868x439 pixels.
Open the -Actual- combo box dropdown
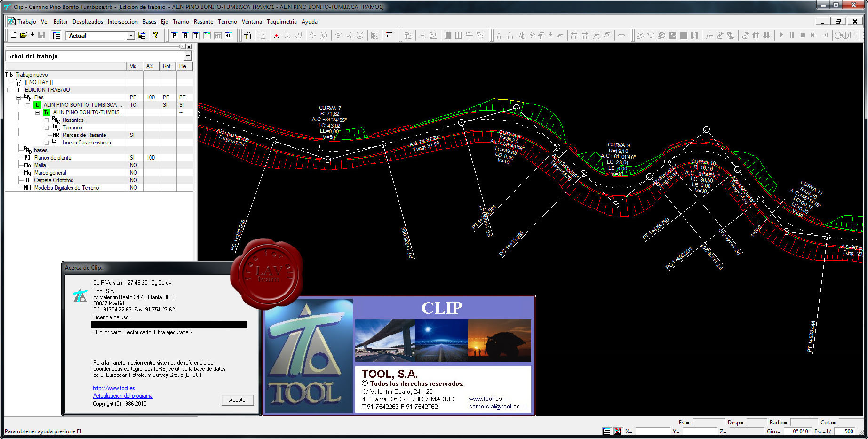click(x=131, y=35)
